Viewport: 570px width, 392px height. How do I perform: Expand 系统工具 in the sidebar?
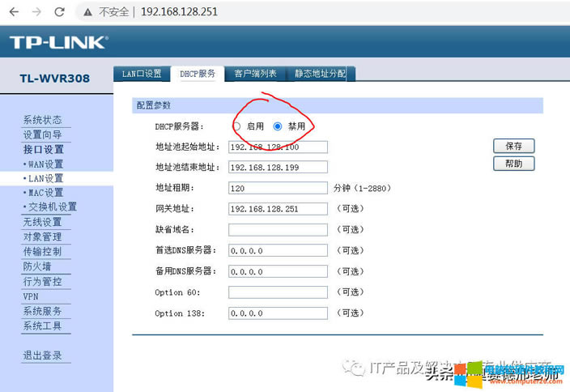43,326
